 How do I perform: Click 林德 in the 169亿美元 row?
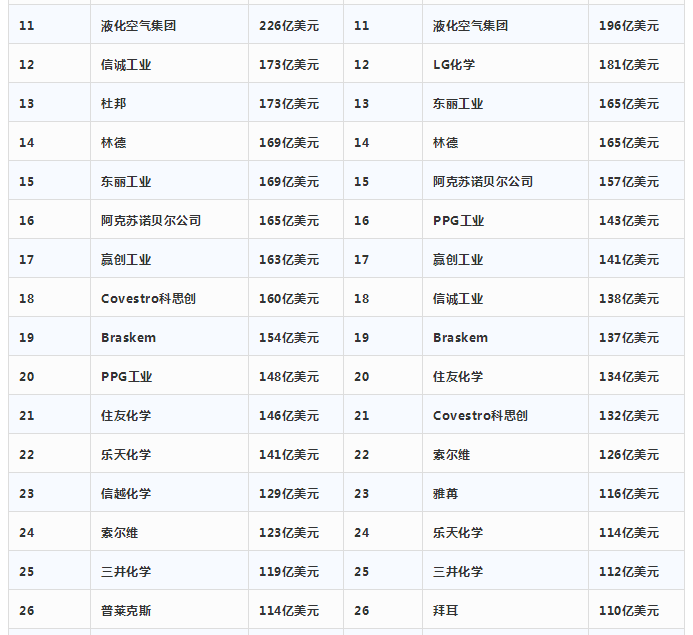pos(114,143)
